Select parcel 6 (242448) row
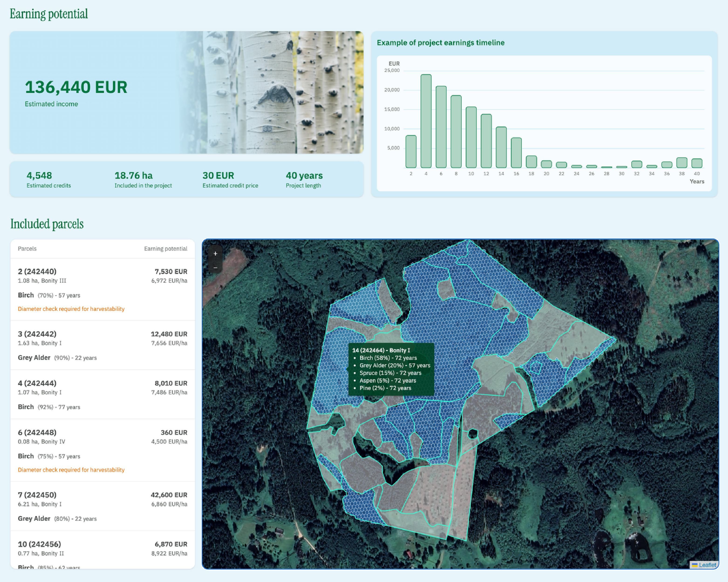 pyautogui.click(x=103, y=450)
